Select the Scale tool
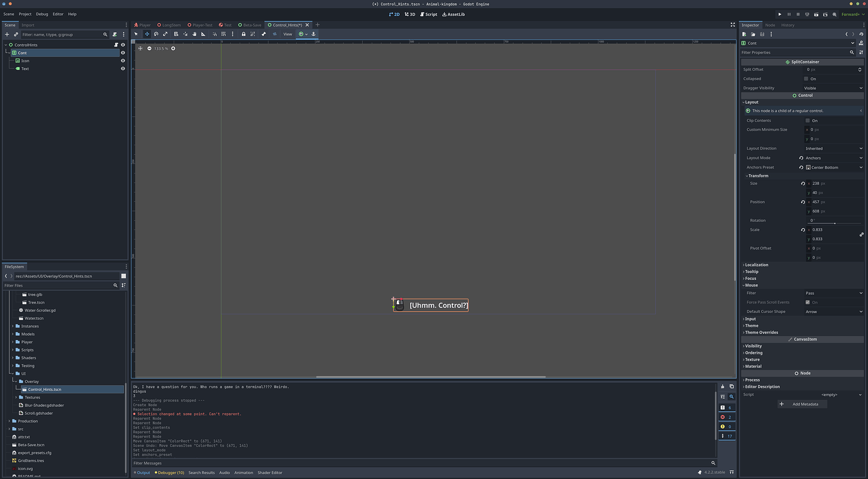The image size is (868, 479). (165, 34)
